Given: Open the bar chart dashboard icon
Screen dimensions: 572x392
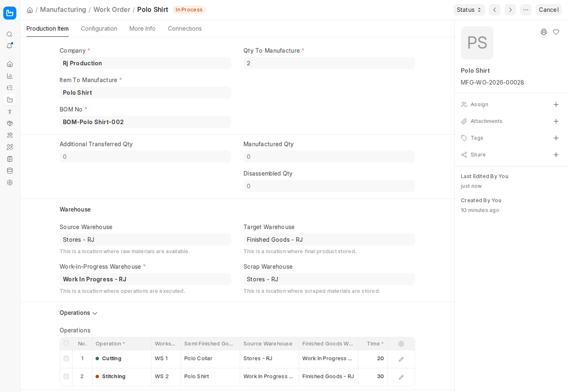Looking at the screenshot, I should pyautogui.click(x=10, y=76).
